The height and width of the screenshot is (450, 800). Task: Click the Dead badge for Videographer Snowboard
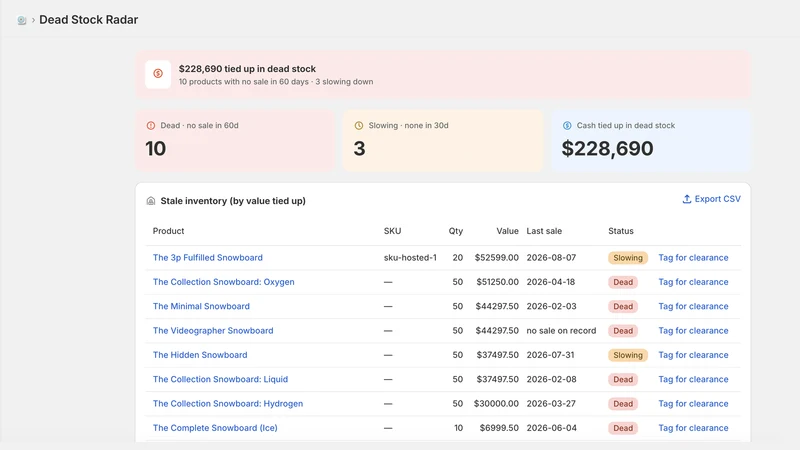623,331
